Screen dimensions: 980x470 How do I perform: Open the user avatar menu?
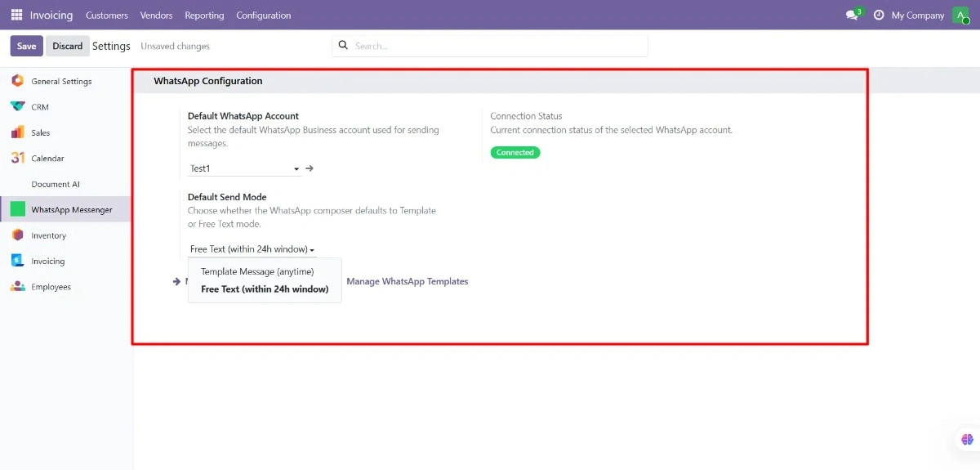click(961, 15)
